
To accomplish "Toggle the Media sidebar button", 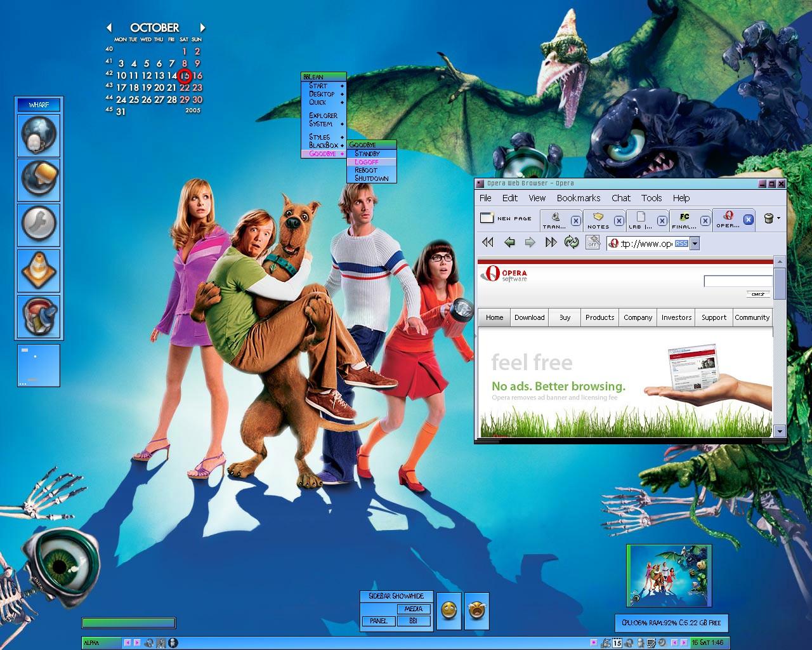I will pos(414,609).
